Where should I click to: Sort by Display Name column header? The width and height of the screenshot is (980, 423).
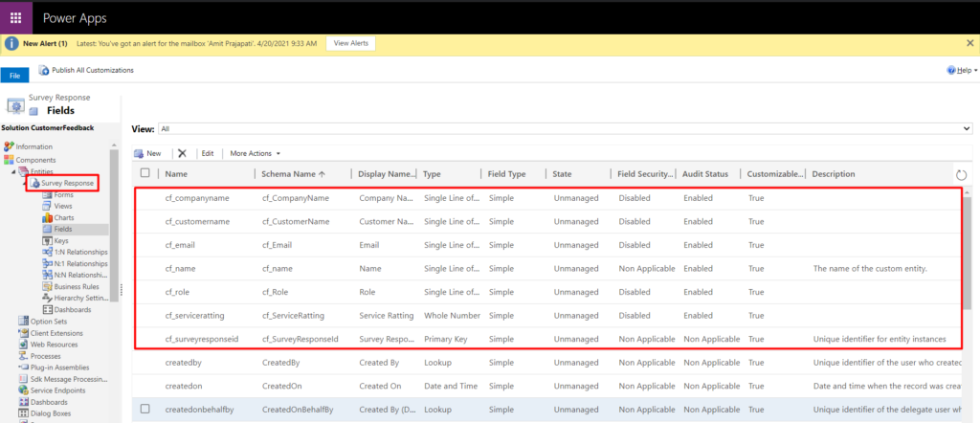coord(385,174)
